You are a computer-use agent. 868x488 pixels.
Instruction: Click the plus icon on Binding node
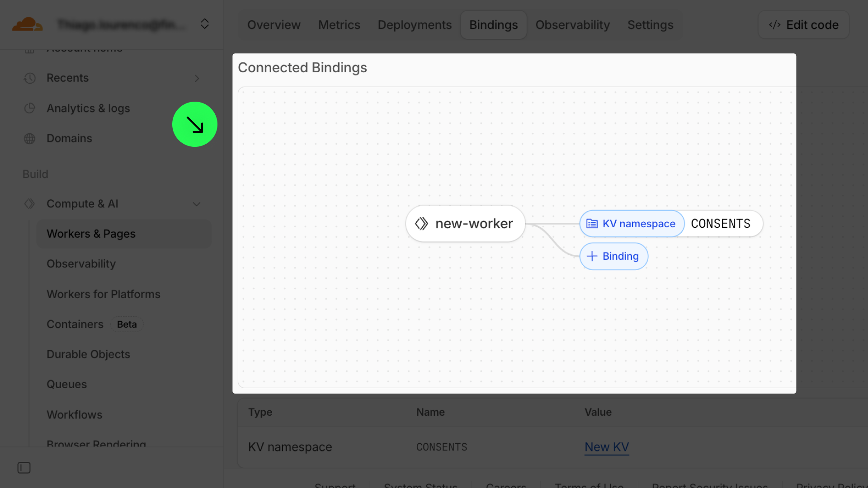(592, 256)
